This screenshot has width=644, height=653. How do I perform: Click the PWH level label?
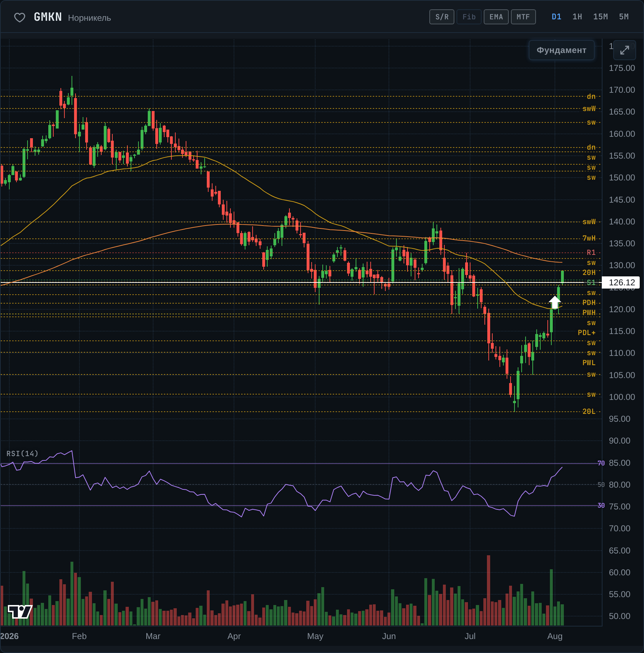coord(589,313)
